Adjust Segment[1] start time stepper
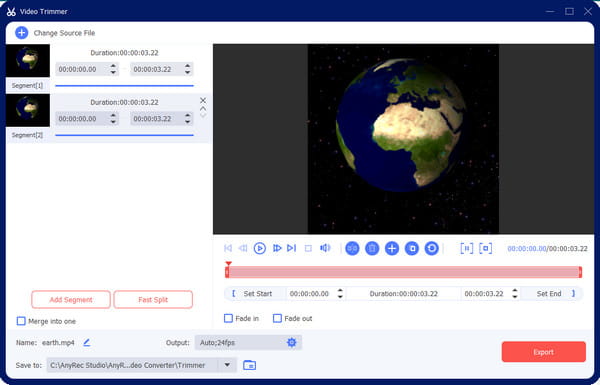The width and height of the screenshot is (600, 385). [x=113, y=69]
